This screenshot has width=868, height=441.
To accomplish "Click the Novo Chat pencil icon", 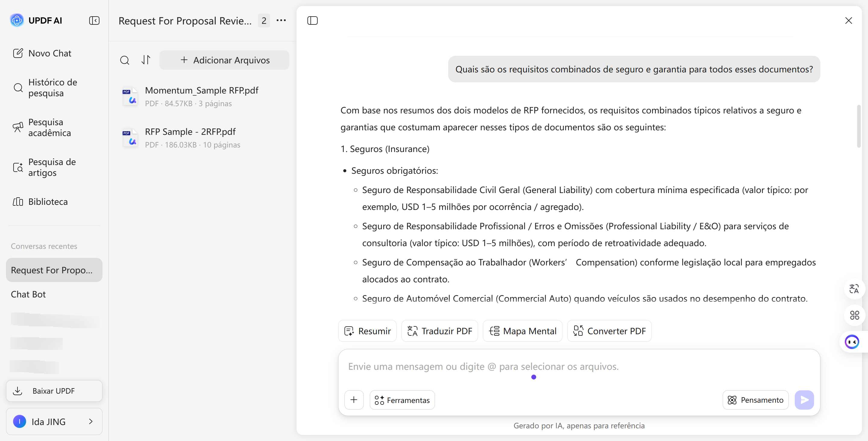I will click(18, 53).
